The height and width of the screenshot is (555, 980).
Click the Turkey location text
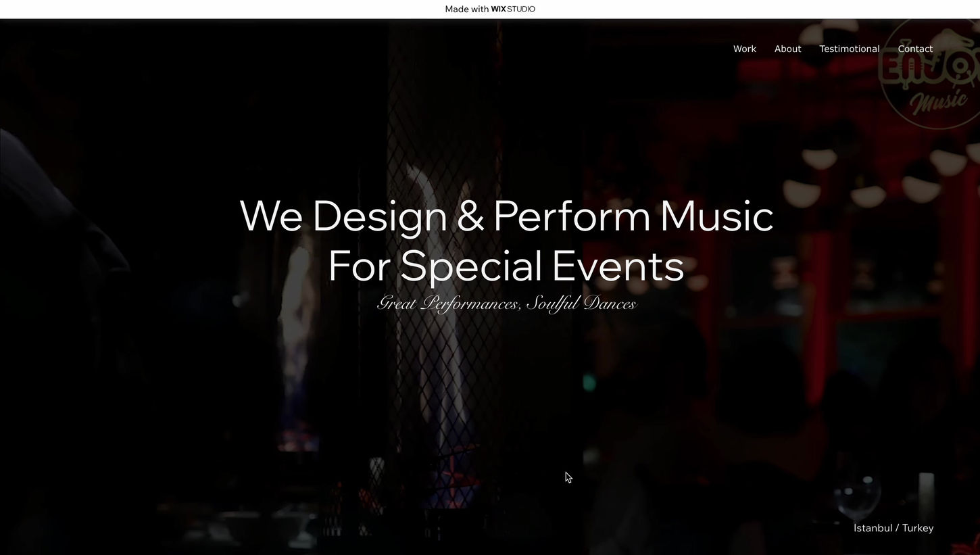[x=918, y=528]
